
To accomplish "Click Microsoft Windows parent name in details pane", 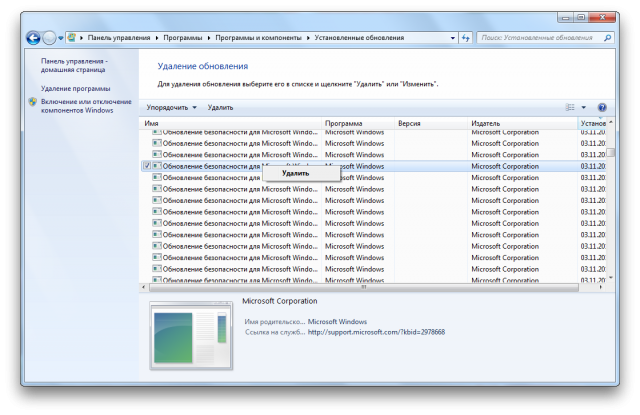I will pos(337,322).
